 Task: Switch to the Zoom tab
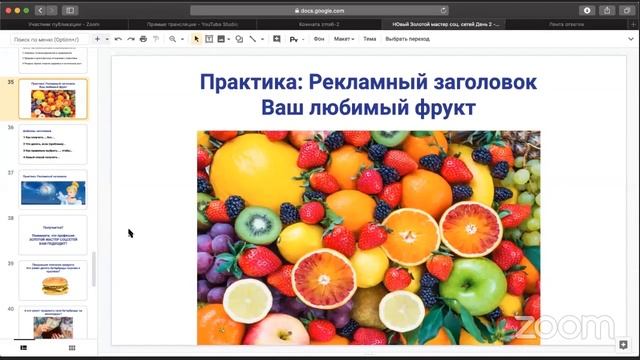pyautogui.click(x=64, y=24)
